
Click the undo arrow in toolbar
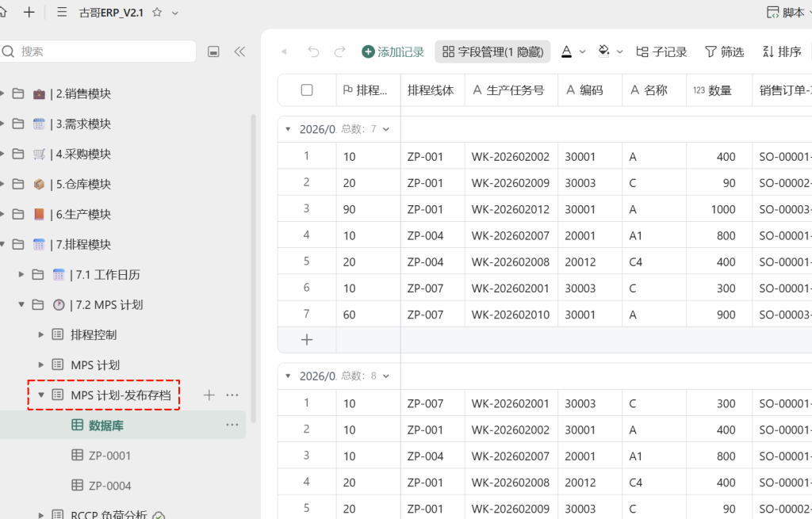(313, 52)
